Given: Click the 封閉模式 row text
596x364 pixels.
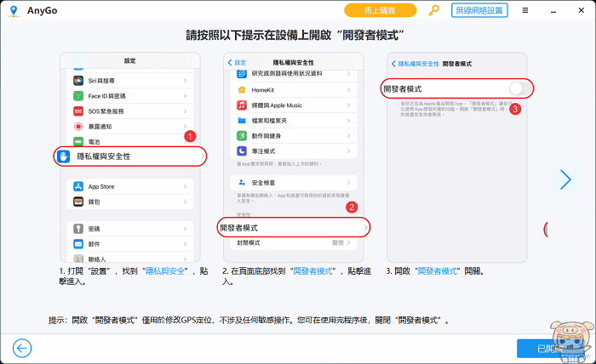Looking at the screenshot, I should (x=249, y=242).
